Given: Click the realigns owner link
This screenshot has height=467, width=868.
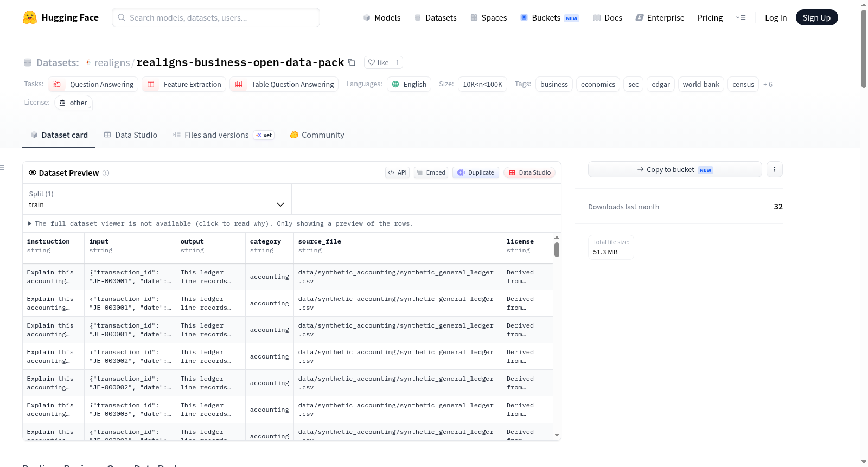Looking at the screenshot, I should coord(112,62).
